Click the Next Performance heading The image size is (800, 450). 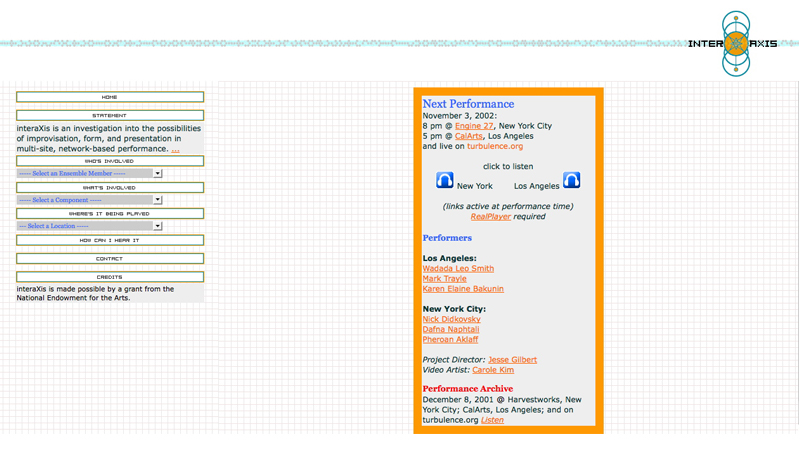(468, 104)
